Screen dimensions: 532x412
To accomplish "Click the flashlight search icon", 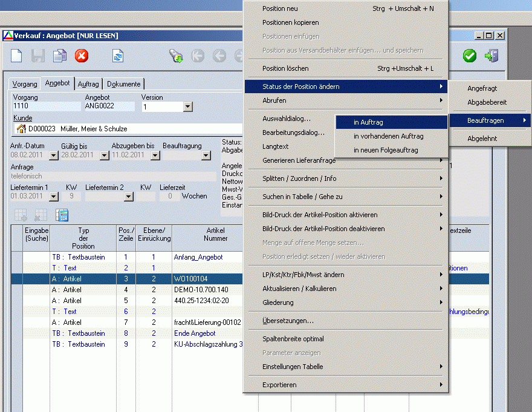I will click(x=176, y=56).
